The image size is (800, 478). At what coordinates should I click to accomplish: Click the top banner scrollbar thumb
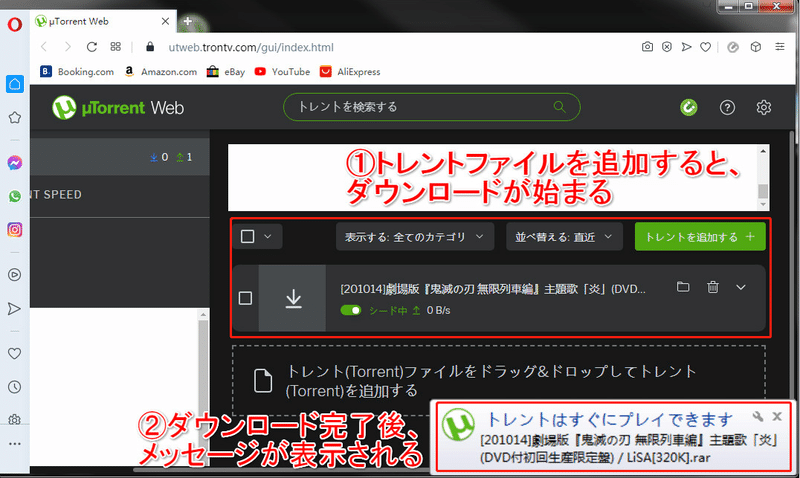point(763,191)
